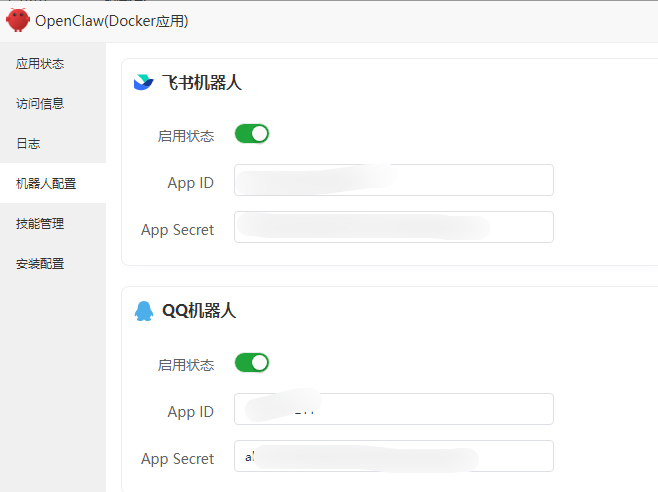
Task: Click the 飞书 App Secret label
Action: point(178,230)
